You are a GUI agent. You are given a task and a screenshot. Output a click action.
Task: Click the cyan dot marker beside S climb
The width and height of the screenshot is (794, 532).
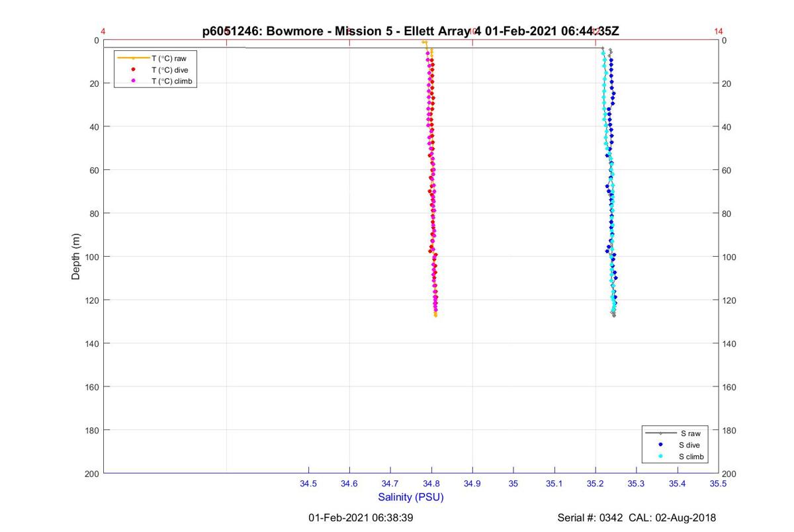(660, 457)
